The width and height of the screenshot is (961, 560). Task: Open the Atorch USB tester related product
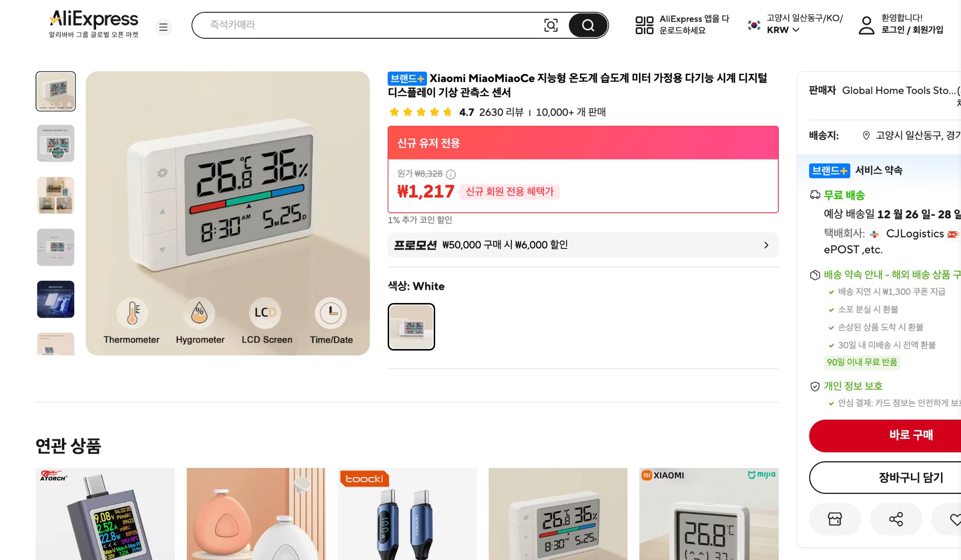pyautogui.click(x=105, y=514)
